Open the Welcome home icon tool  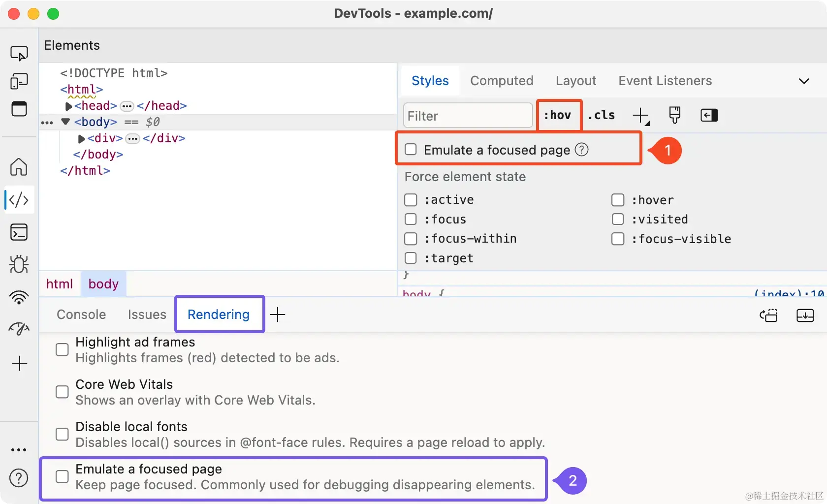[x=19, y=167]
